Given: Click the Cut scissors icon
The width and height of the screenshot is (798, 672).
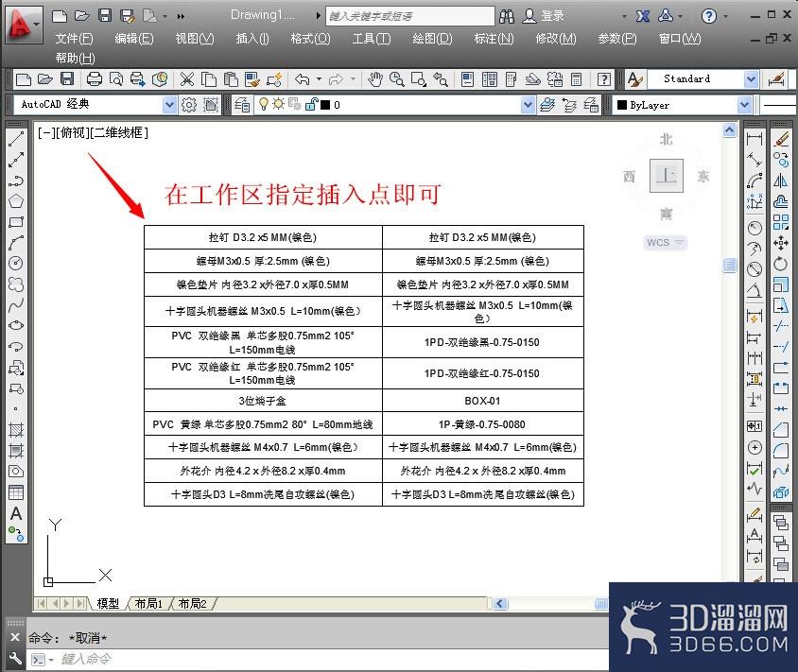Looking at the screenshot, I should click(187, 78).
